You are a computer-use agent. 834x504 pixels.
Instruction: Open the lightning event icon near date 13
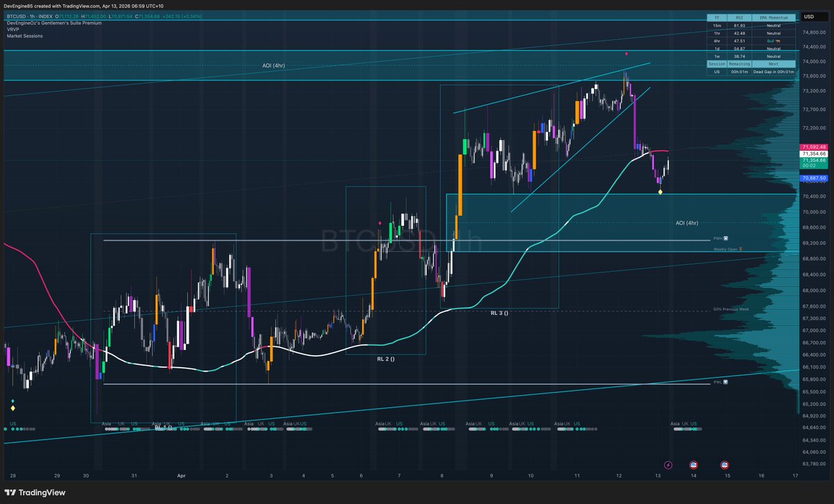pyautogui.click(x=668, y=464)
